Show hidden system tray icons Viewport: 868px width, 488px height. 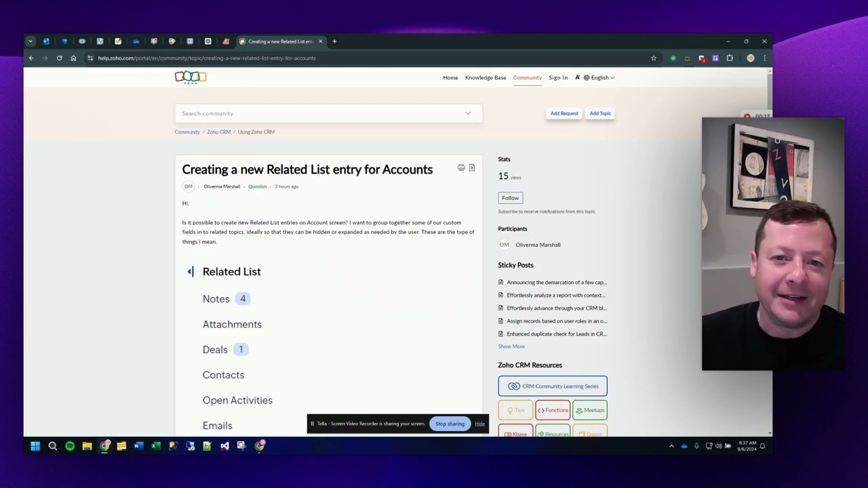click(671, 446)
